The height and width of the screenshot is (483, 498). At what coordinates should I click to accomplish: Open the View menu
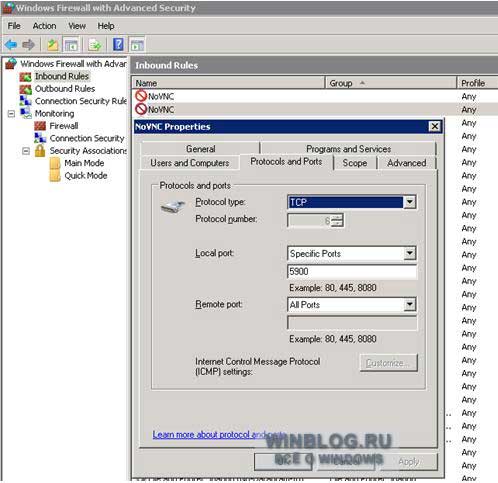(77, 26)
